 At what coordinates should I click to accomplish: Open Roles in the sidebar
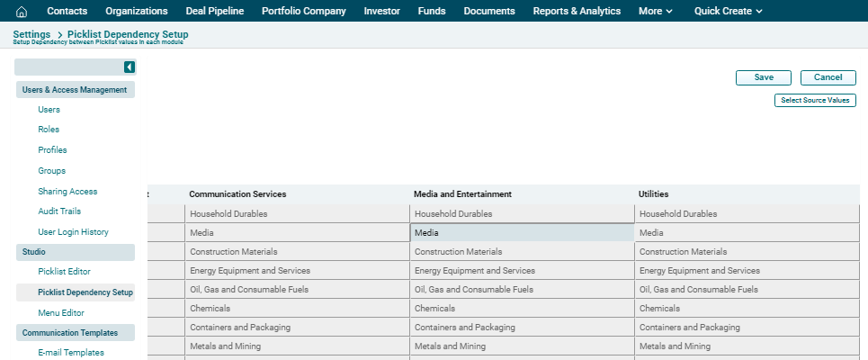point(49,130)
